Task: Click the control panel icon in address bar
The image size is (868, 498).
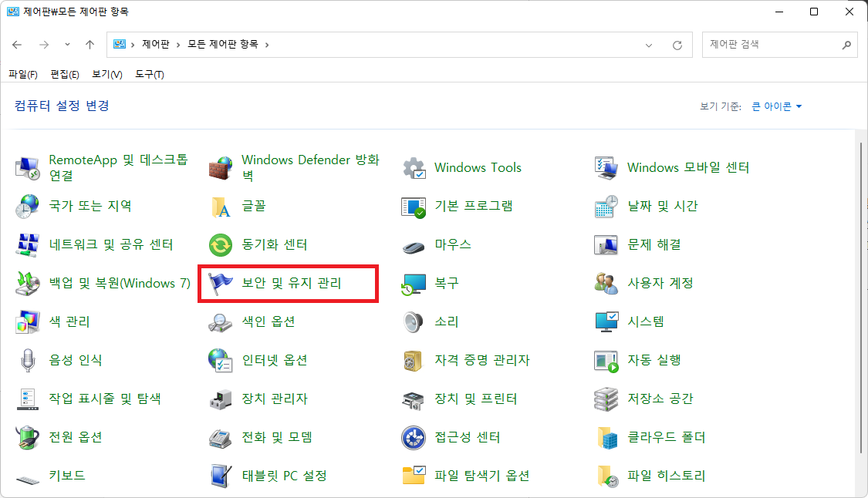Action: point(120,44)
